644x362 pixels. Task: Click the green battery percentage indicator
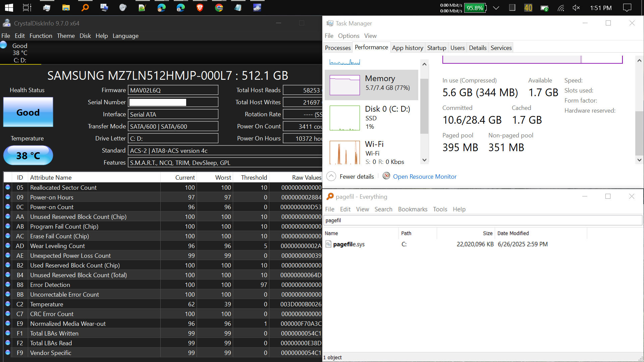(475, 8)
